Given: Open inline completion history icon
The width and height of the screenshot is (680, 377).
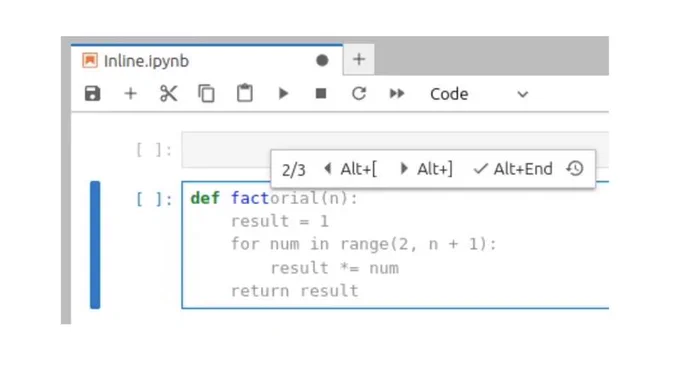Looking at the screenshot, I should 575,168.
